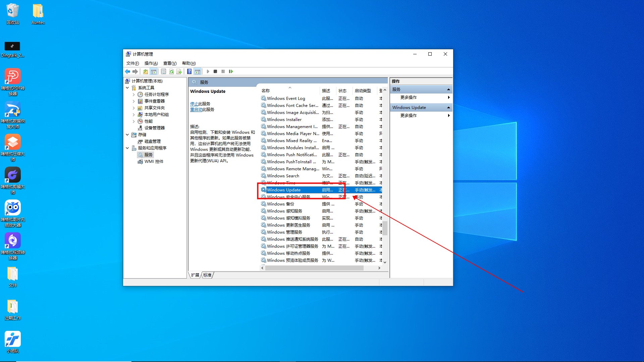Switch to the 标准 tab
644x362 pixels.
click(207, 275)
